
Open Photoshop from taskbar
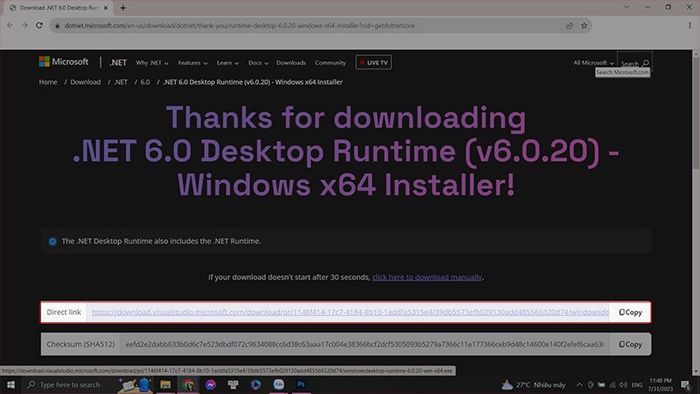[x=301, y=385]
